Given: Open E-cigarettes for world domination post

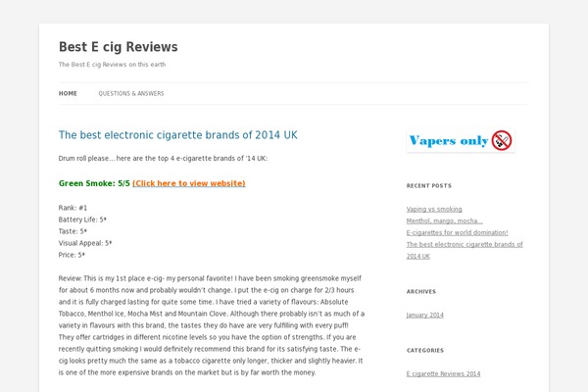Looking at the screenshot, I should 457,232.
